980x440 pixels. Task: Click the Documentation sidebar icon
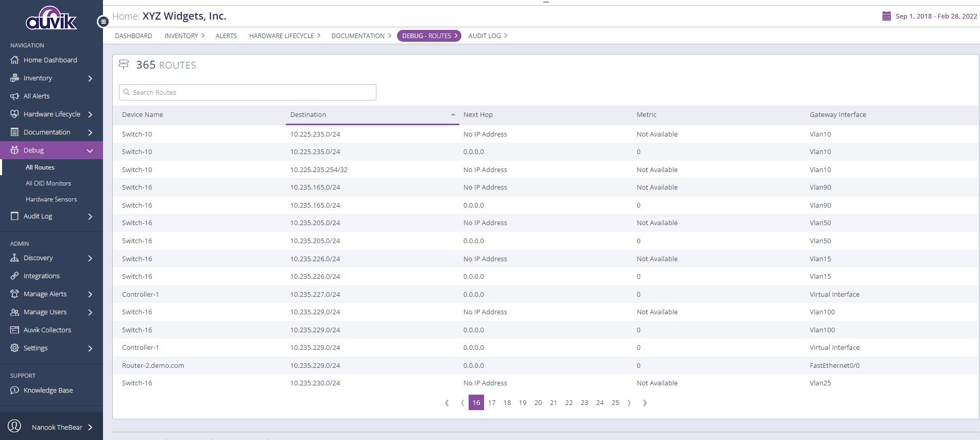[x=14, y=132]
